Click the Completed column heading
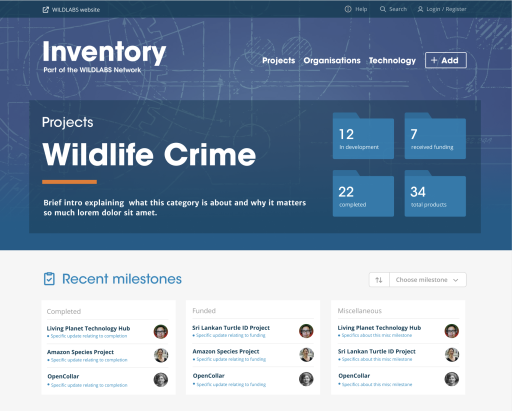Screen dimensions: 512x411 point(64,311)
